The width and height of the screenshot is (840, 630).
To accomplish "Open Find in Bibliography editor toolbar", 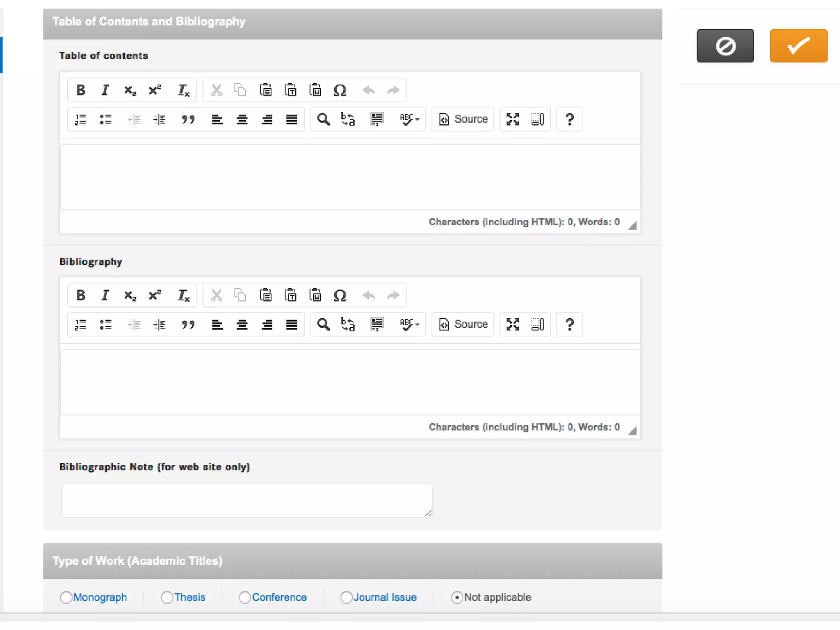I will click(x=323, y=324).
